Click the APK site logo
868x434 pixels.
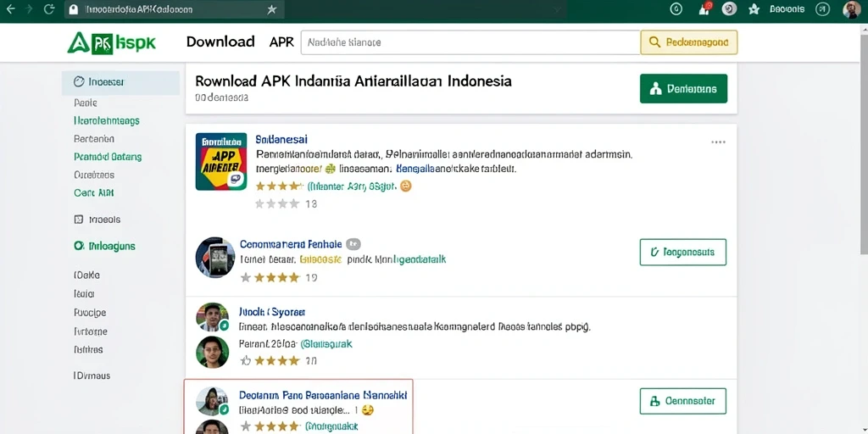click(x=111, y=42)
